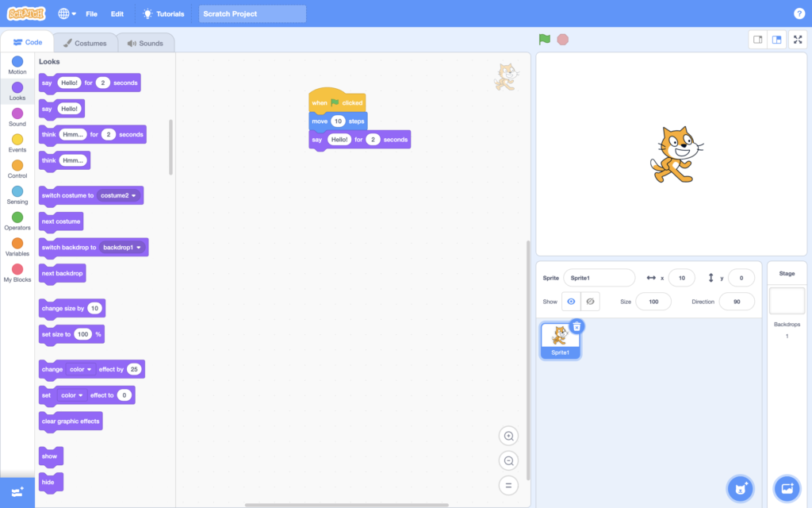Click the green flag to run project
Image resolution: width=812 pixels, height=508 pixels.
click(x=545, y=39)
